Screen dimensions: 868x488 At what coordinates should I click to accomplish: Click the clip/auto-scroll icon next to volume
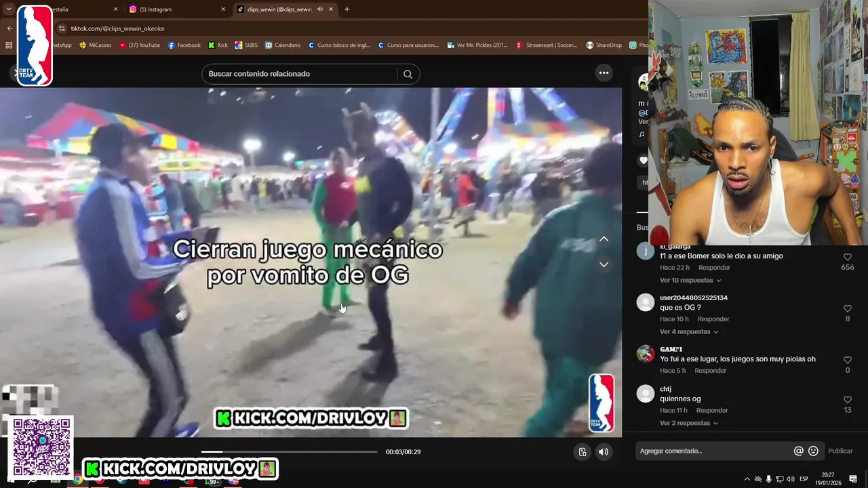[x=582, y=452]
